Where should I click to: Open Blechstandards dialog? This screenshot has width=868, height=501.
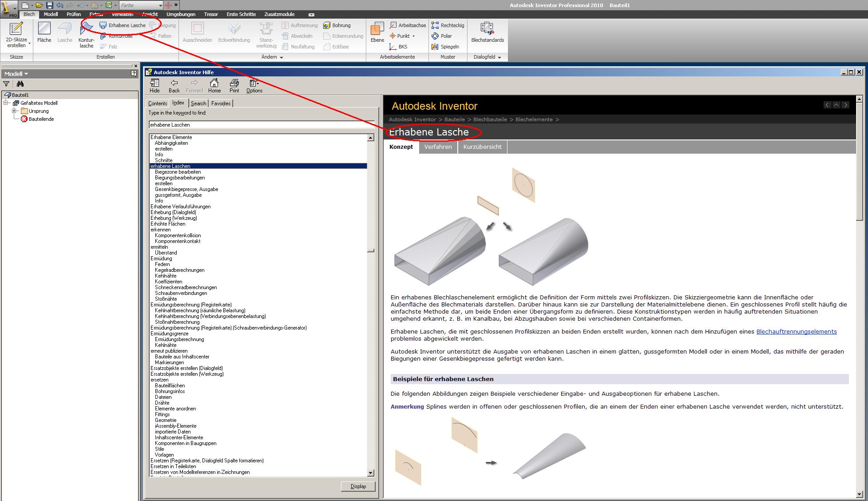[x=487, y=29]
